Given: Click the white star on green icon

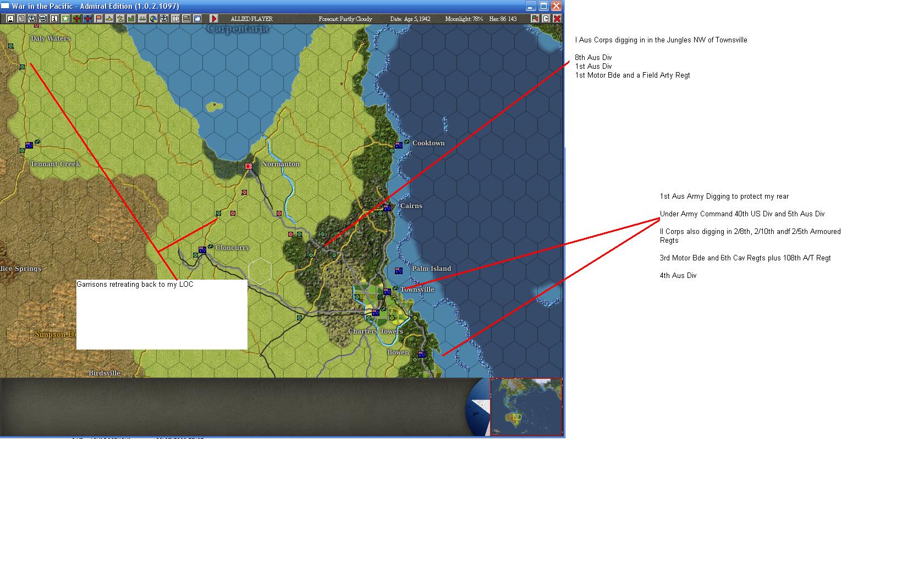Looking at the screenshot, I should pyautogui.click(x=65, y=19).
